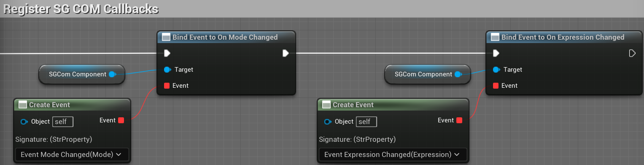
Task: Select the Bind Event to On Expression Changed title
Action: tap(563, 37)
